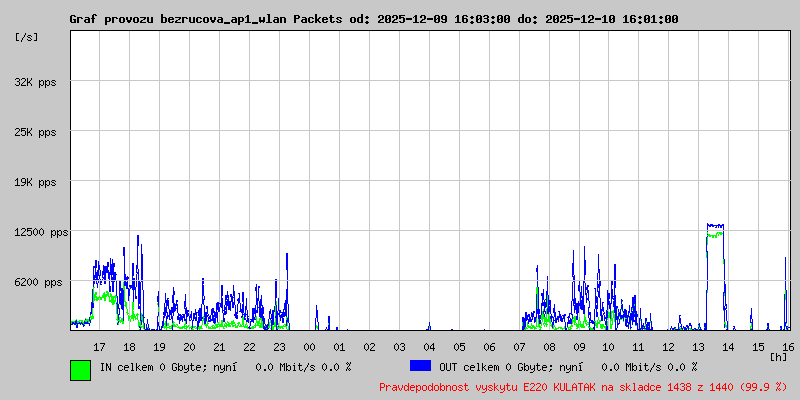Click the '07' hour label on the axis
800x400 pixels.
click(x=519, y=347)
